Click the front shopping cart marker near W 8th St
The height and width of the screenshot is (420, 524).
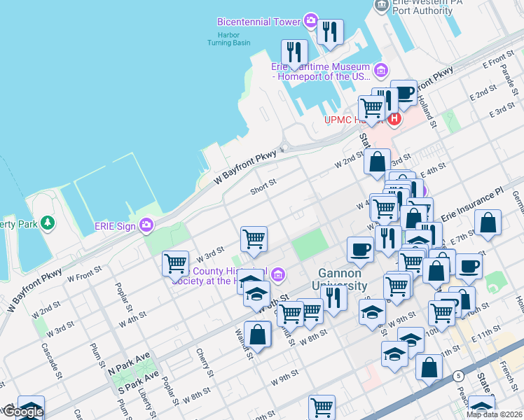[x=291, y=314]
